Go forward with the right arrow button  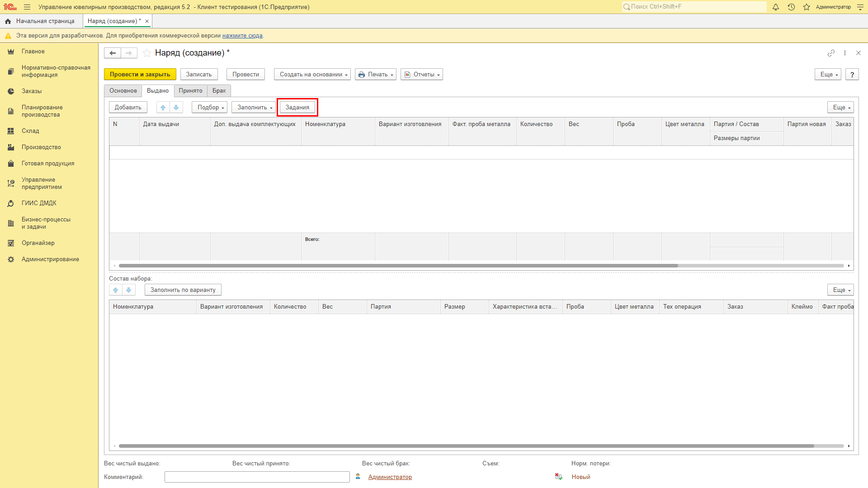point(129,53)
